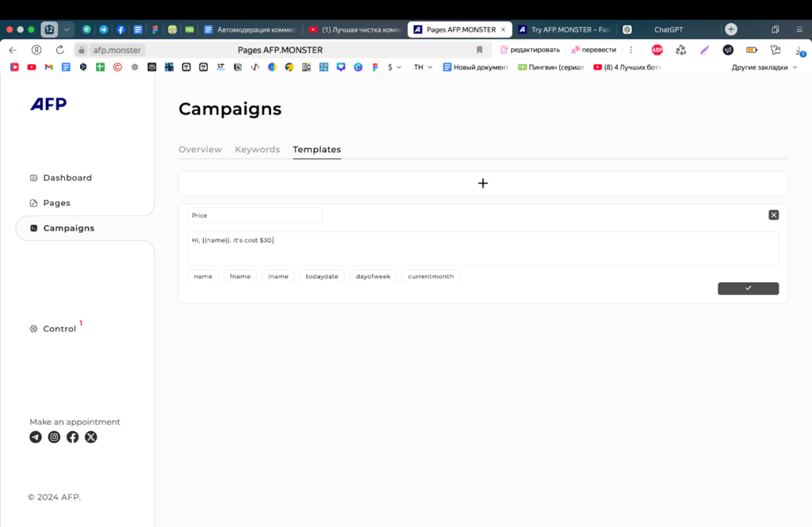Viewport: 812px width, 527px height.
Task: Expand the Другие закладки bookmarks dropdown
Action: (x=764, y=67)
